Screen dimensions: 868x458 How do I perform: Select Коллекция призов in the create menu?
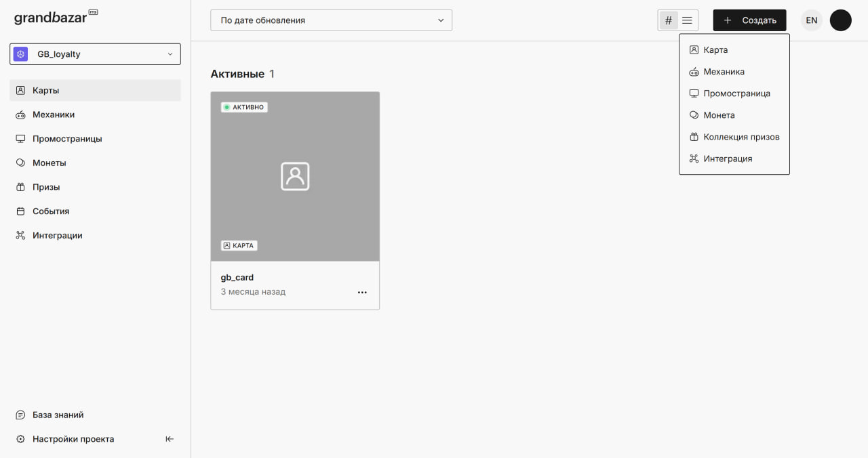click(x=734, y=137)
